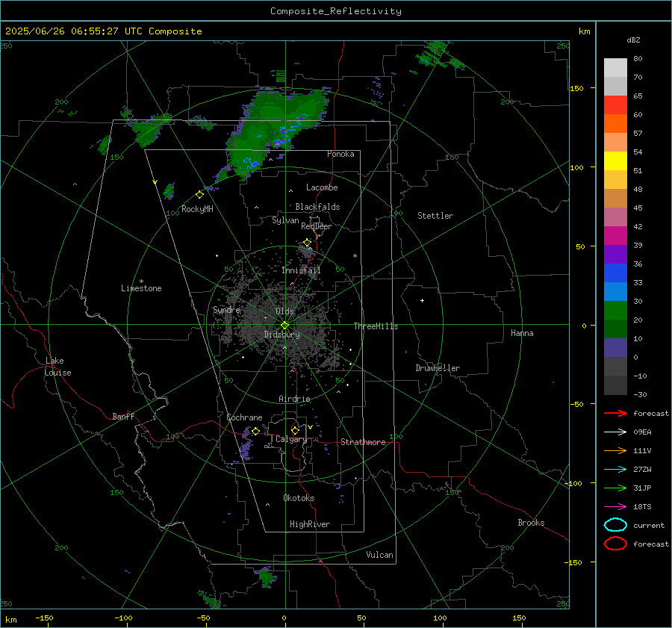Select the Sylvan label on map
672x628 pixels.
pos(285,220)
